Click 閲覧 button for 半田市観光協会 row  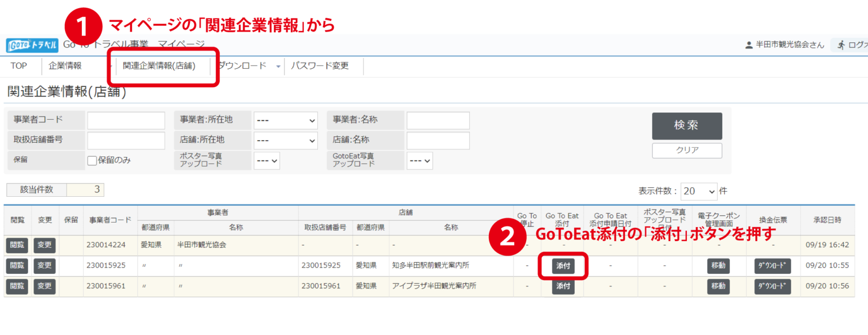17,245
